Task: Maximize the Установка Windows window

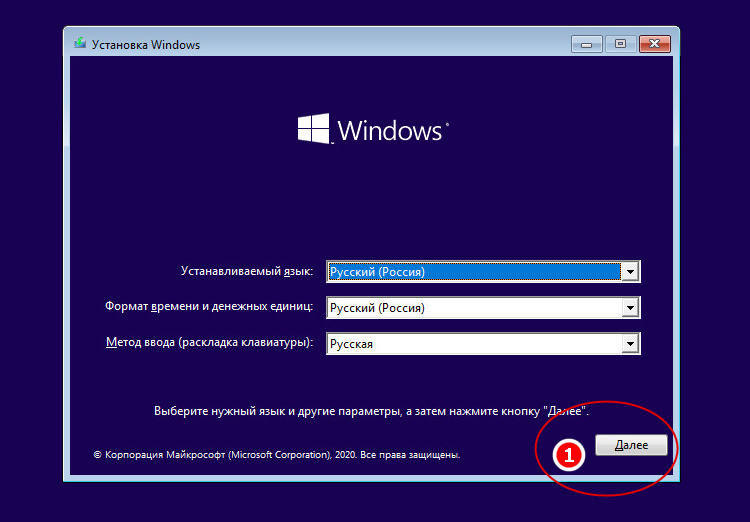Action: coord(620,44)
